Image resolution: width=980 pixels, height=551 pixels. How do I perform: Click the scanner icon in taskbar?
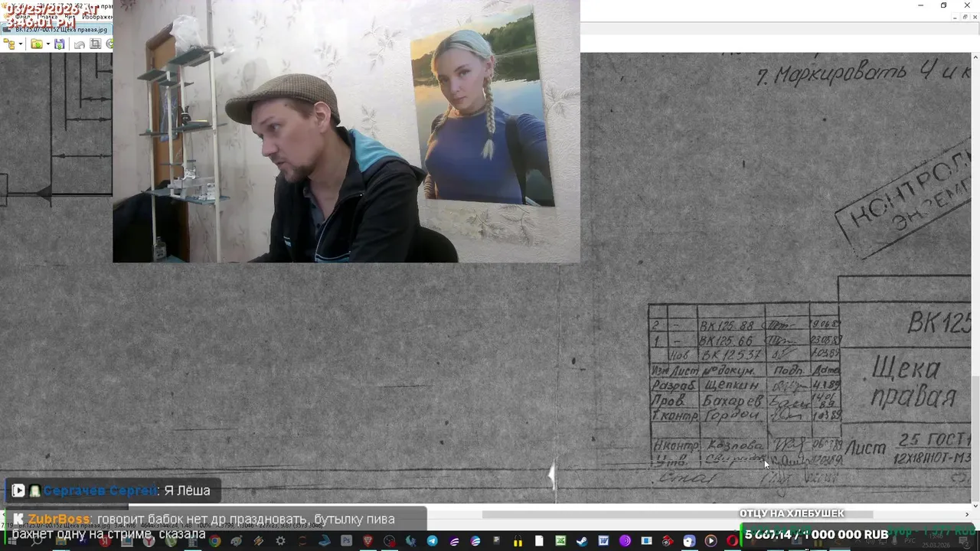tap(325, 541)
